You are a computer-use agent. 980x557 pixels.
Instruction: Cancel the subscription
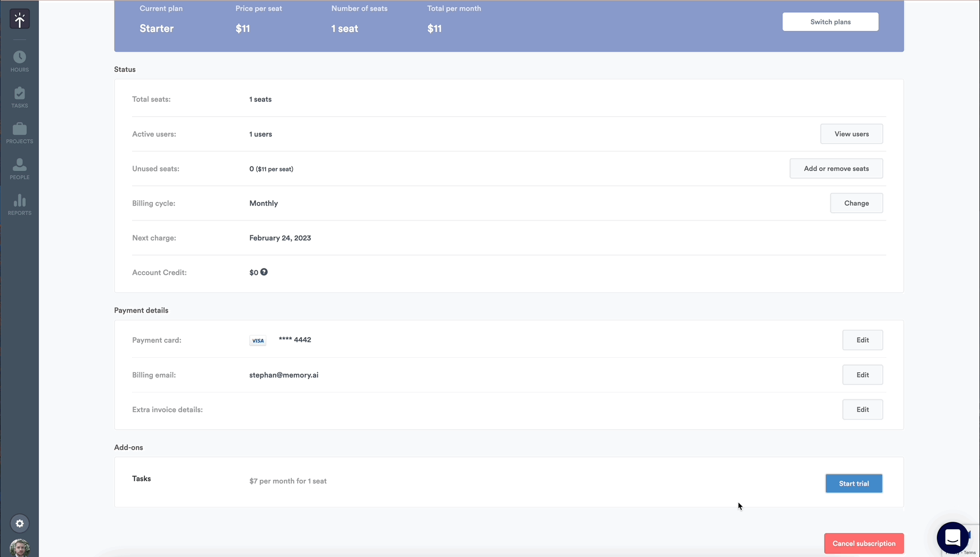pos(863,543)
